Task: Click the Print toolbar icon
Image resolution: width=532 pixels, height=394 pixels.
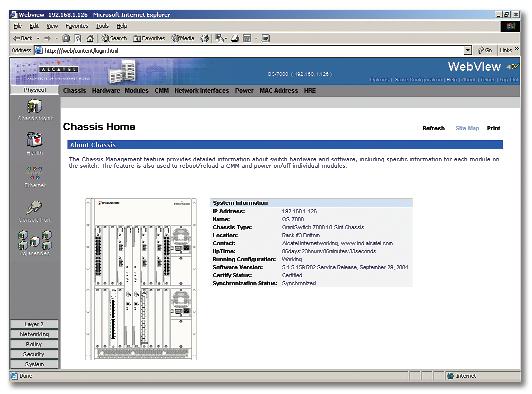Action: pos(235,38)
